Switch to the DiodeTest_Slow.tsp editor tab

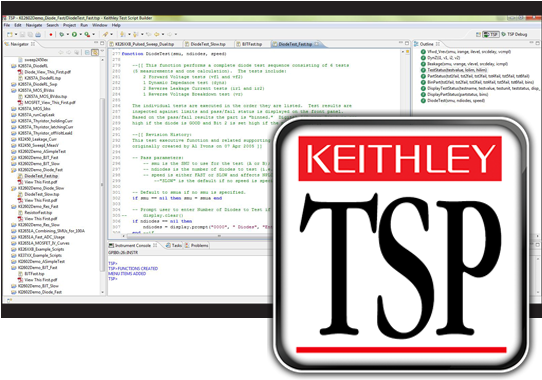(x=205, y=44)
